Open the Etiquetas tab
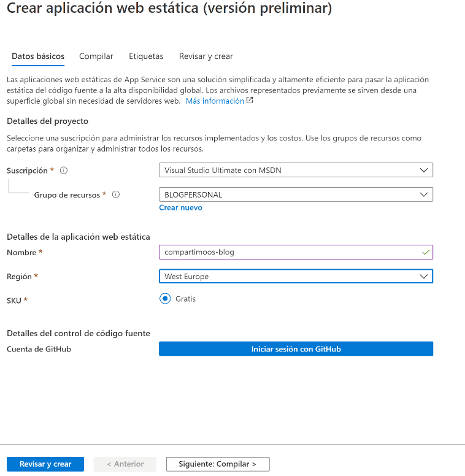465x476 pixels. (146, 56)
